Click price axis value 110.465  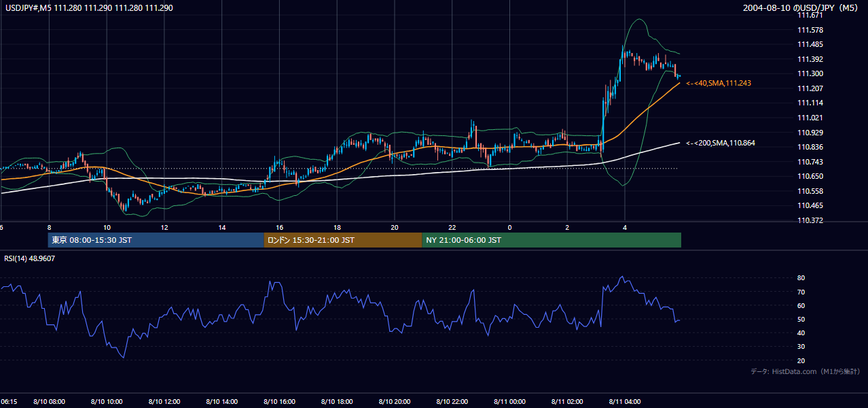tap(810, 205)
